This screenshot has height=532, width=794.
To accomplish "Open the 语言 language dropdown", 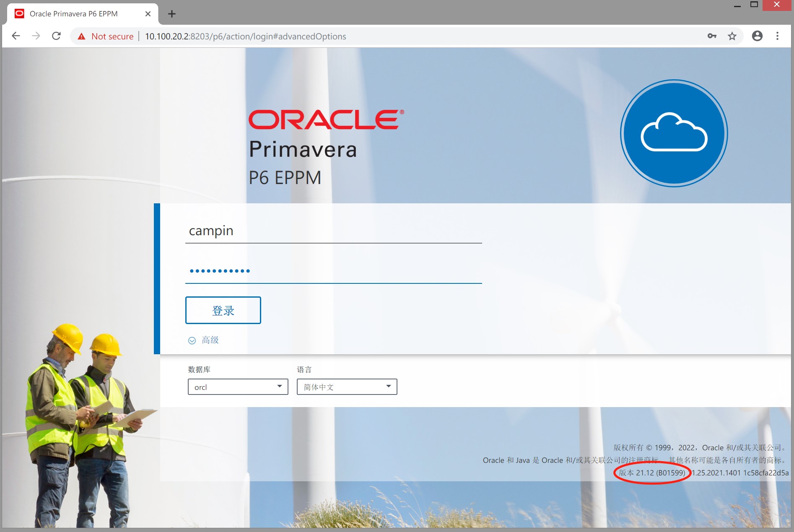I will [x=347, y=387].
